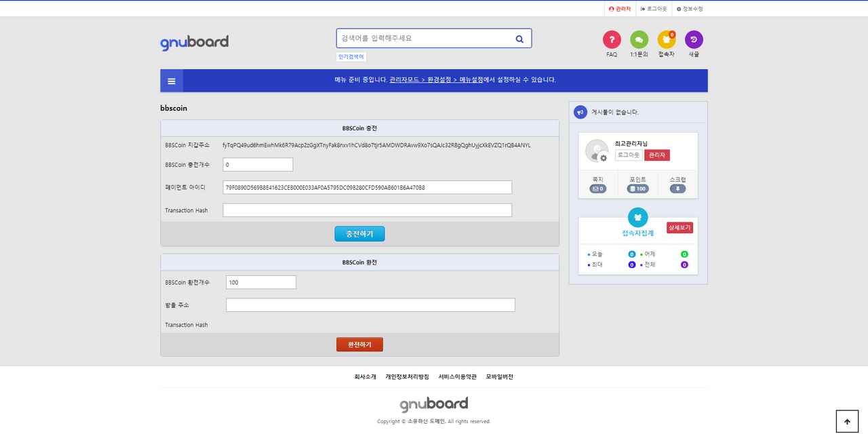Click the 받을 주소 field
This screenshot has width=868, height=434.
[370, 305]
